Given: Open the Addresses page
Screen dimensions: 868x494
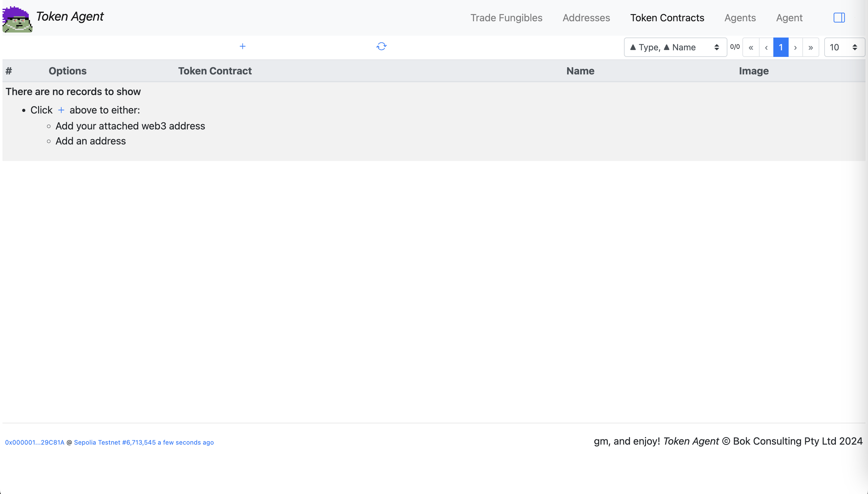Looking at the screenshot, I should 586,18.
